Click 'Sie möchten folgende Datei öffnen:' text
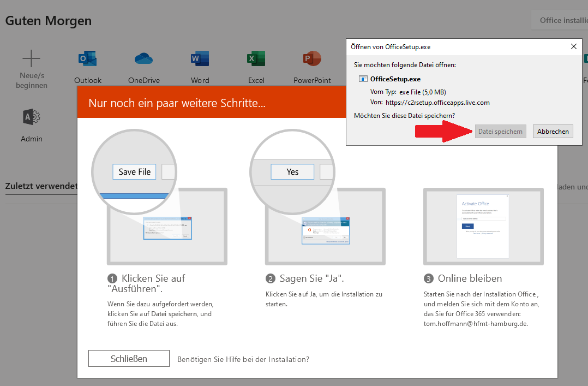The width and height of the screenshot is (588, 386). point(405,65)
